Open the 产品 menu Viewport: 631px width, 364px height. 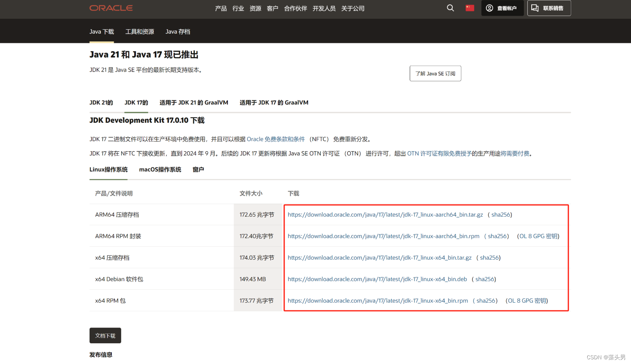[x=221, y=9]
